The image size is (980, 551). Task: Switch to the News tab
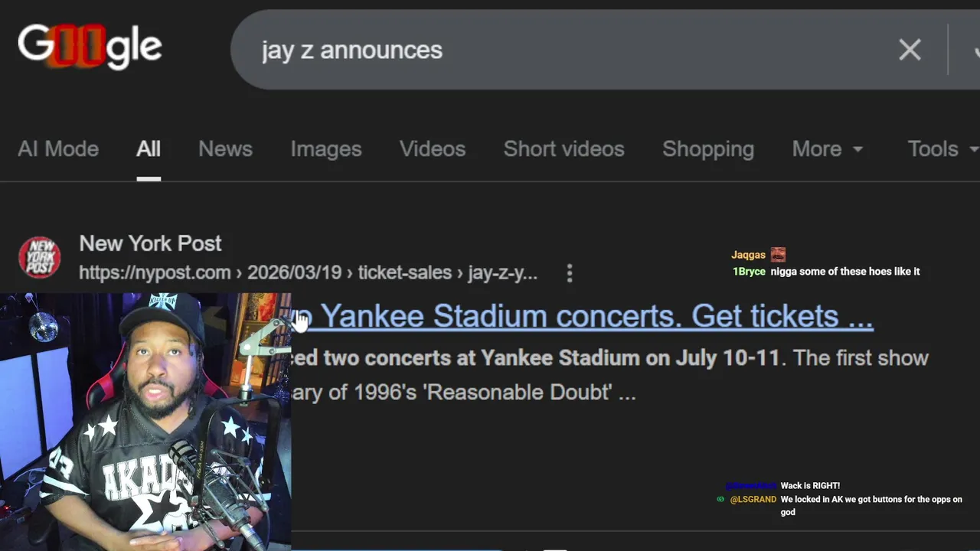(x=225, y=149)
